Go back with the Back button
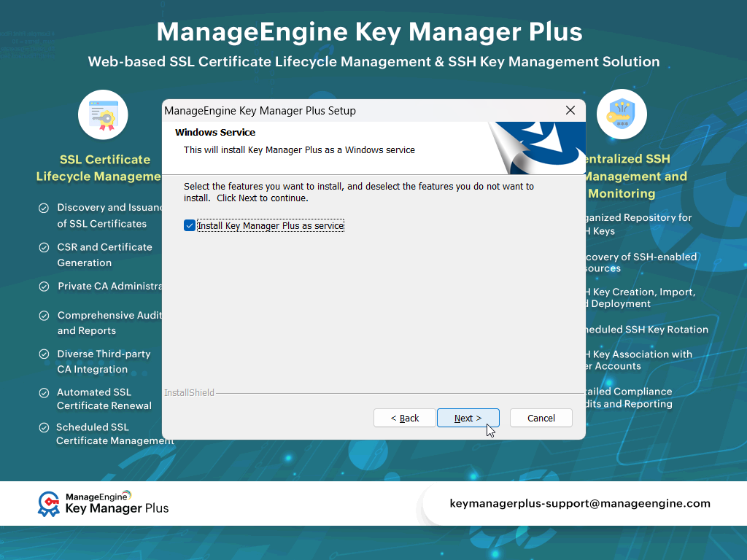The image size is (747, 560). tap(404, 418)
